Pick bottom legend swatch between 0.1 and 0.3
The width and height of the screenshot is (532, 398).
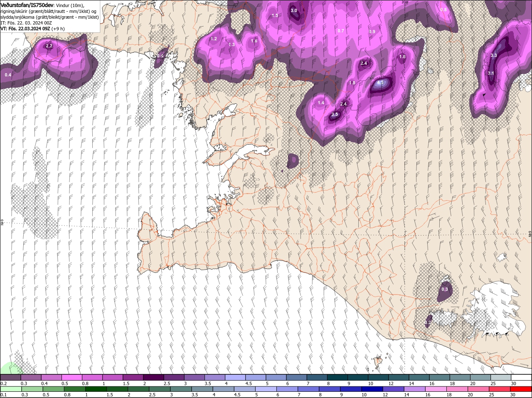(11, 389)
